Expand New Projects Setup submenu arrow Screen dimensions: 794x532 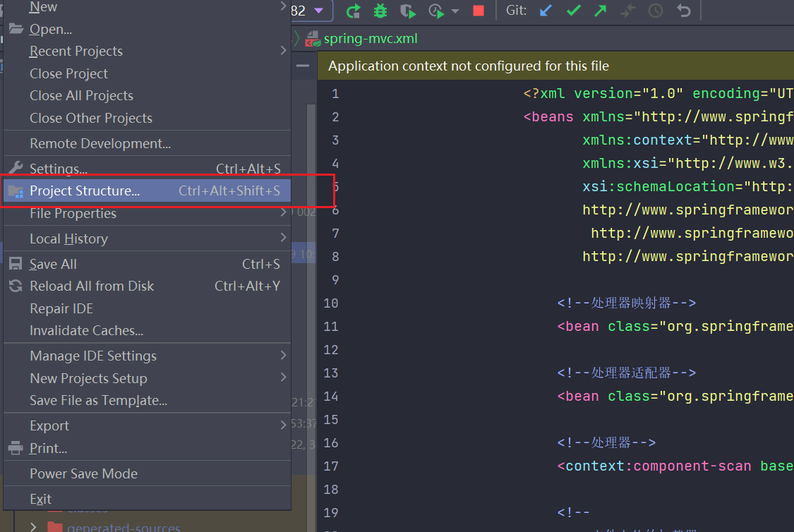tap(283, 377)
